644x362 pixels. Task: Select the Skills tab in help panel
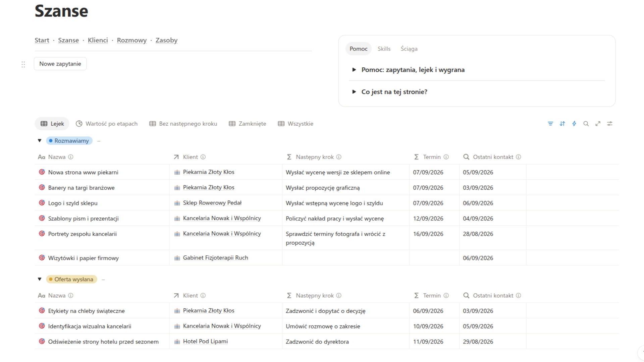(x=384, y=49)
